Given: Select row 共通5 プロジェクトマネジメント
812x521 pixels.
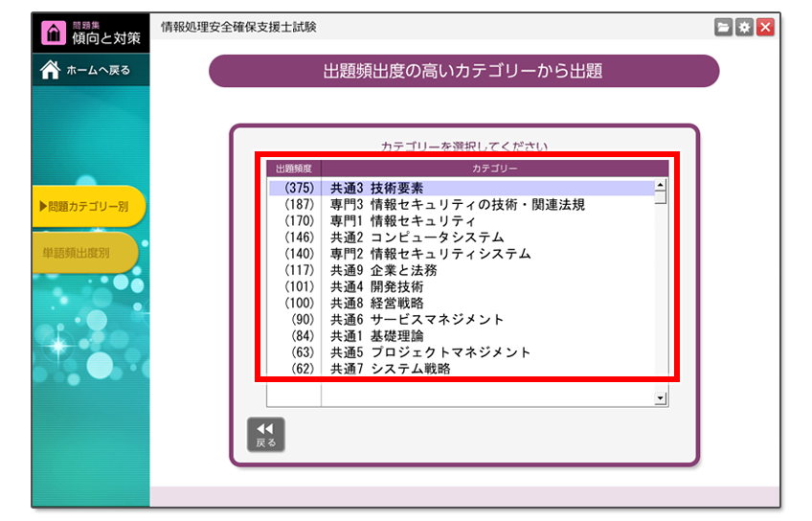Looking at the screenshot, I should 462,352.
